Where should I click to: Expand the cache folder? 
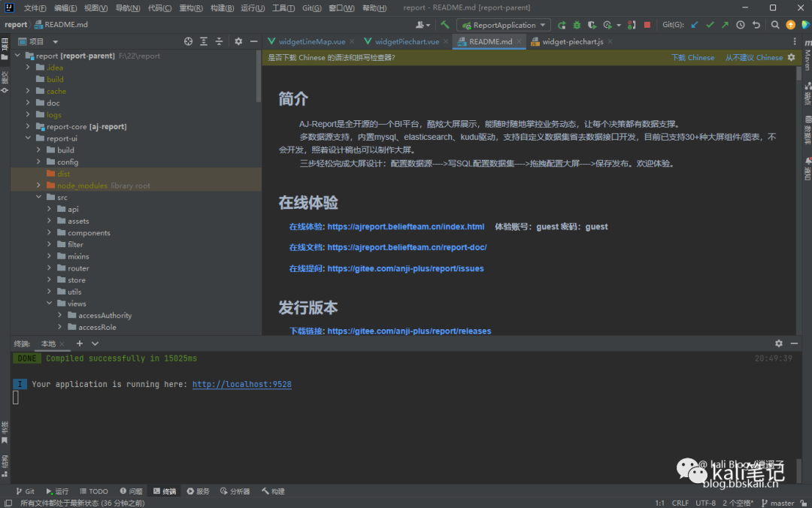(28, 91)
